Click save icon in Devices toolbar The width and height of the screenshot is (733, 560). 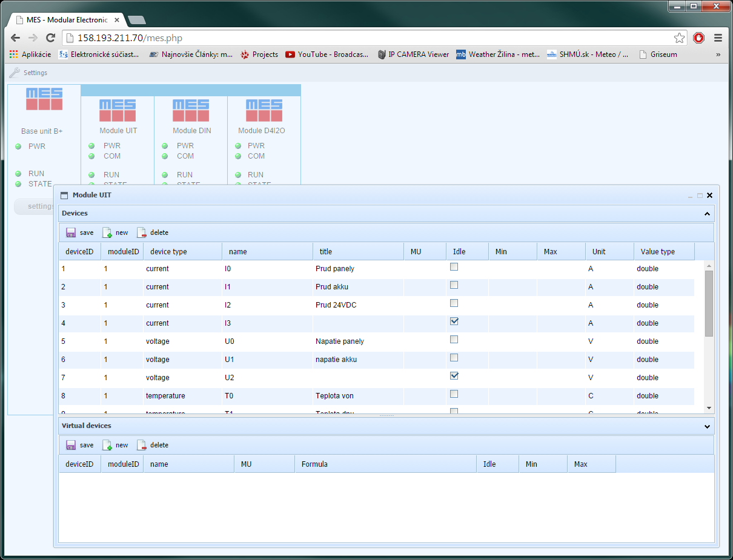[x=71, y=232]
